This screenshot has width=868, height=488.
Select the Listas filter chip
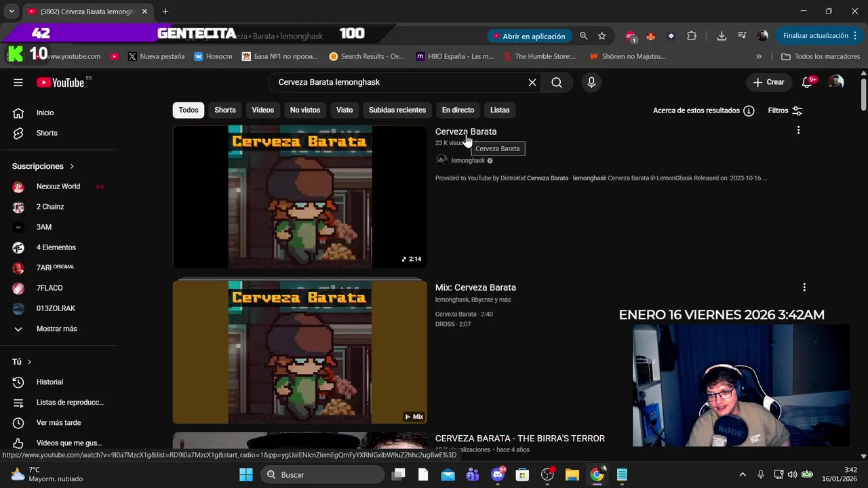(500, 110)
